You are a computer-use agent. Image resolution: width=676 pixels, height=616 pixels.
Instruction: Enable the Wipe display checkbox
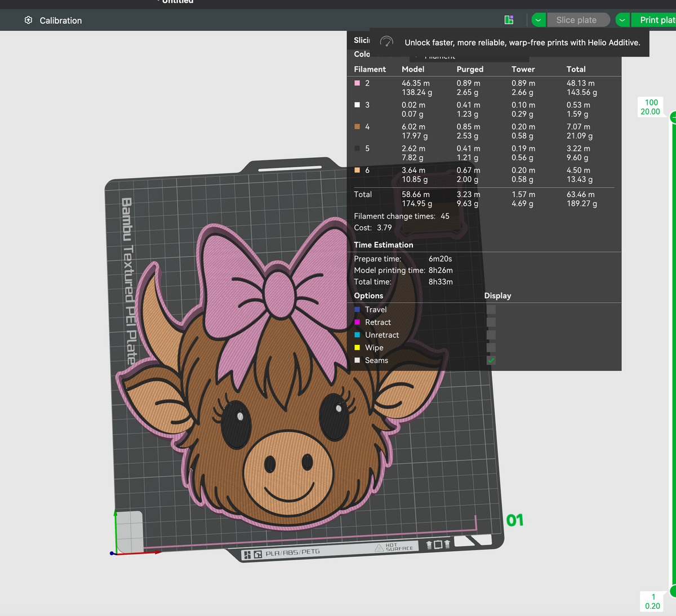(491, 348)
